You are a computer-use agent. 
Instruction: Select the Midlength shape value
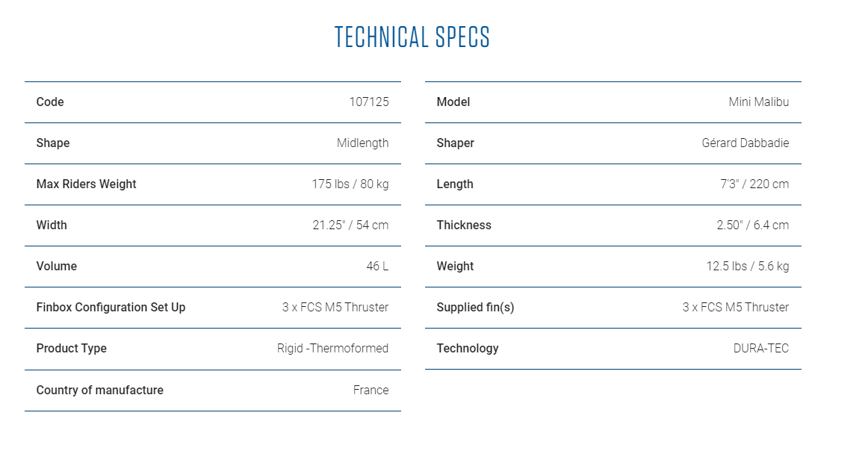pyautogui.click(x=362, y=143)
